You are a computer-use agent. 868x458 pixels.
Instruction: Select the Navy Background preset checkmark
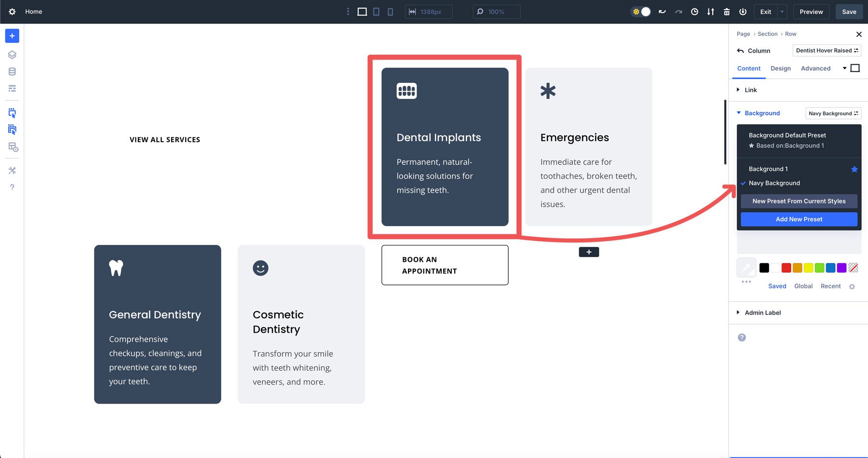tap(744, 183)
